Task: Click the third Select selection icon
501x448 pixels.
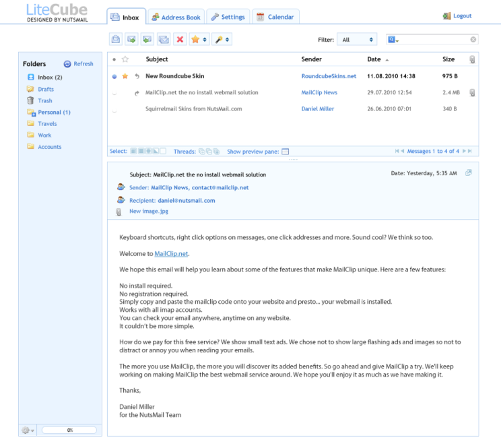Action: point(148,151)
